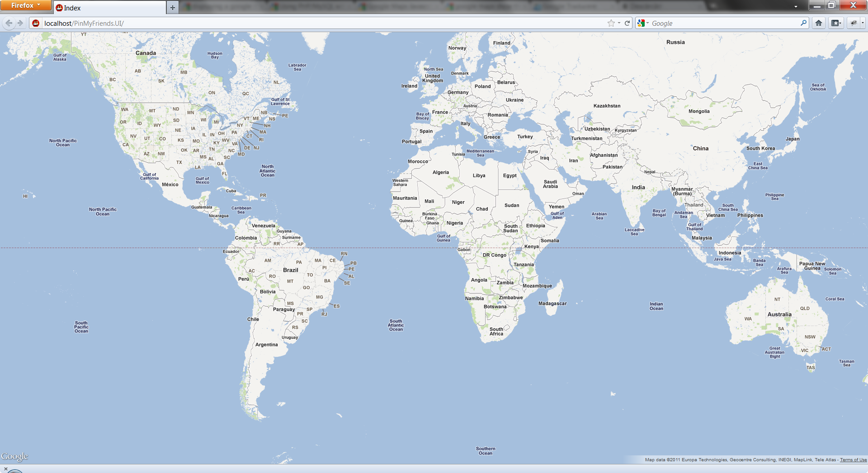Click the Mongolia label on the map
This screenshot has height=473, width=868.
click(x=699, y=111)
